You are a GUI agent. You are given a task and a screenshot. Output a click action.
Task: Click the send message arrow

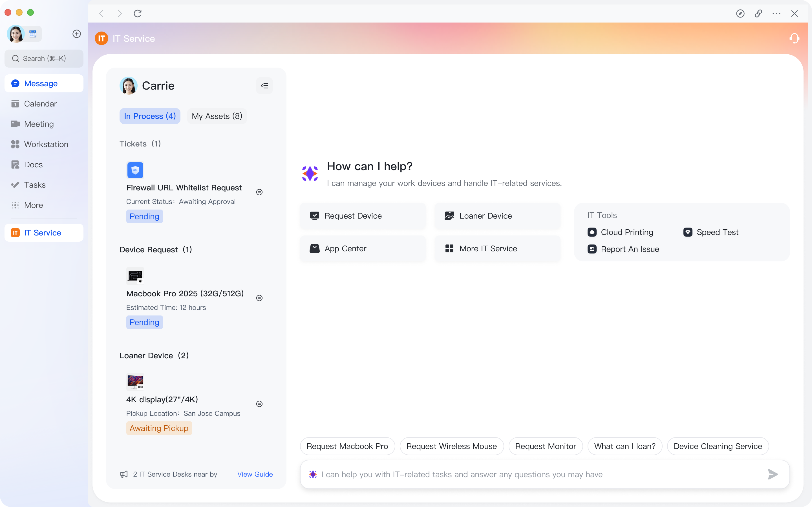coord(773,474)
